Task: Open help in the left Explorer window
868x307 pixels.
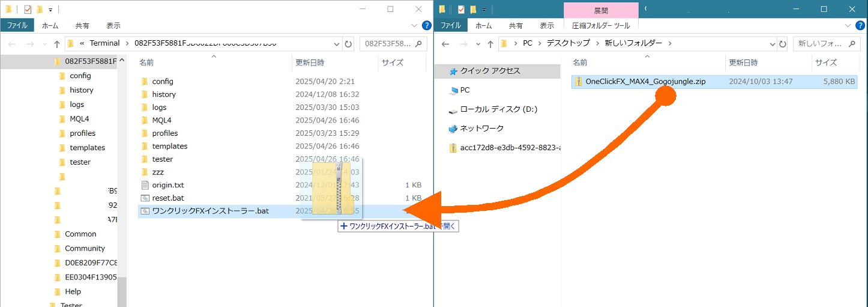Action: click(x=426, y=25)
